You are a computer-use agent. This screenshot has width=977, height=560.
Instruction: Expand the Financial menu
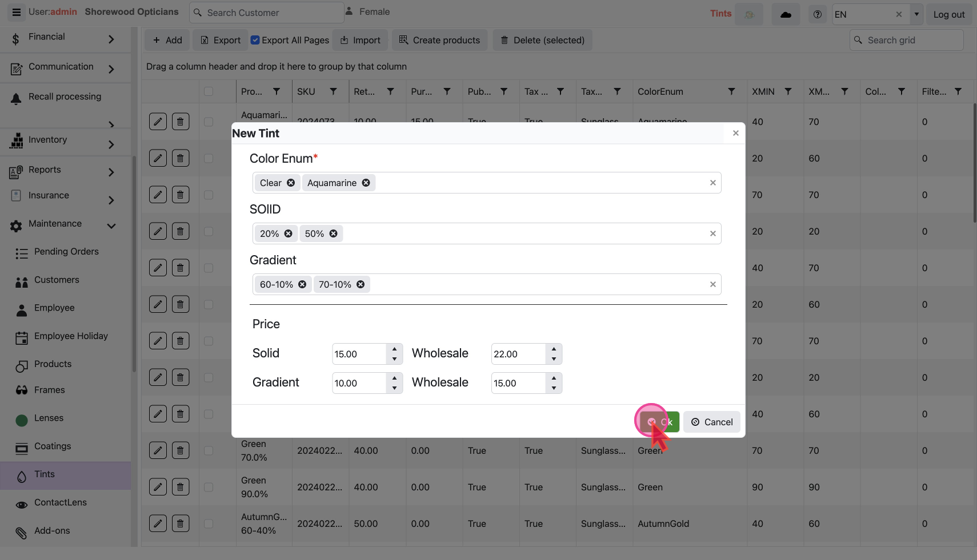tap(111, 39)
